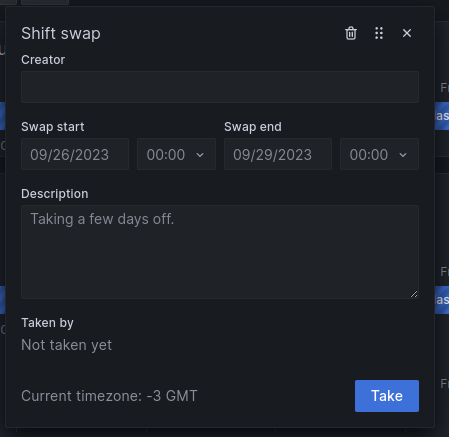Click the Taken by label
Screen dimensions: 449x437
(x=47, y=323)
